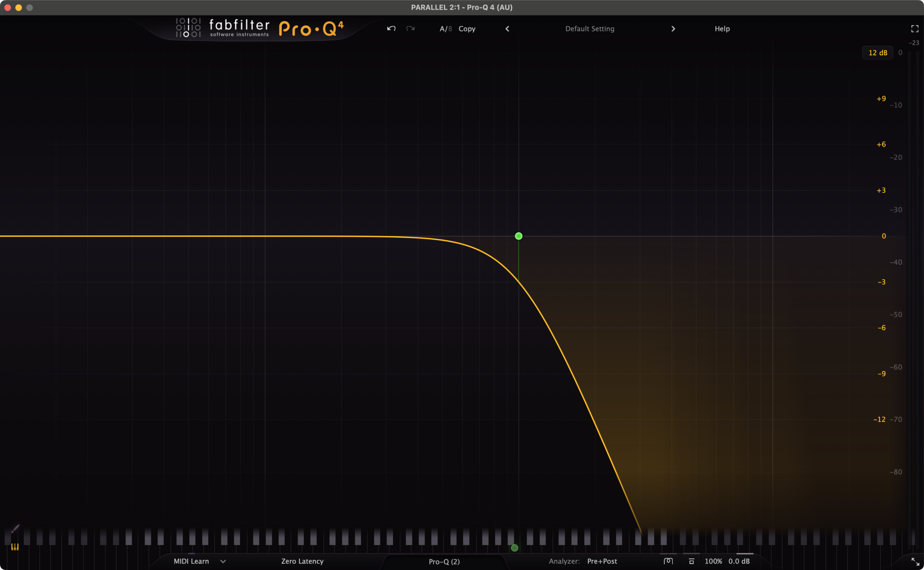Enter full screen mode via top-right icon
The image size is (924, 570).
pyautogui.click(x=915, y=29)
